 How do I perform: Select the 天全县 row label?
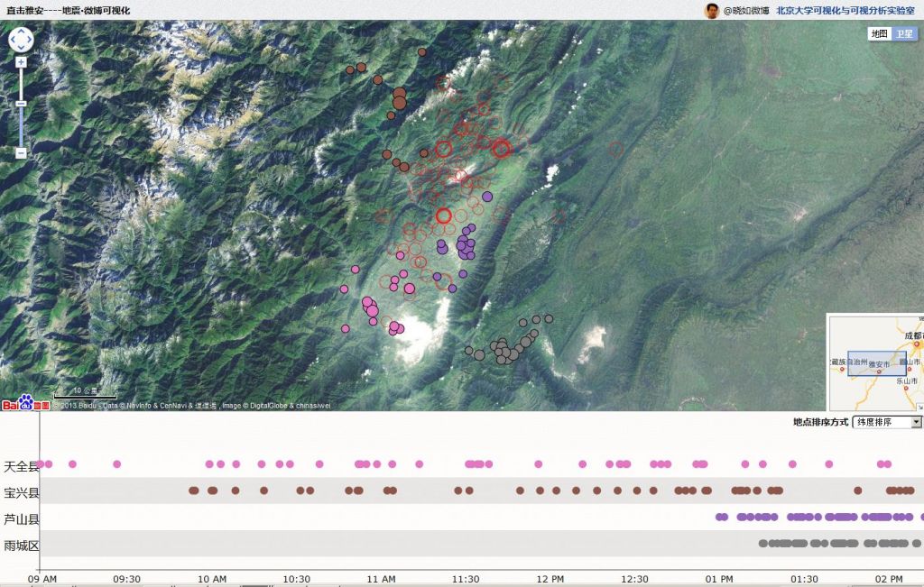(22, 466)
